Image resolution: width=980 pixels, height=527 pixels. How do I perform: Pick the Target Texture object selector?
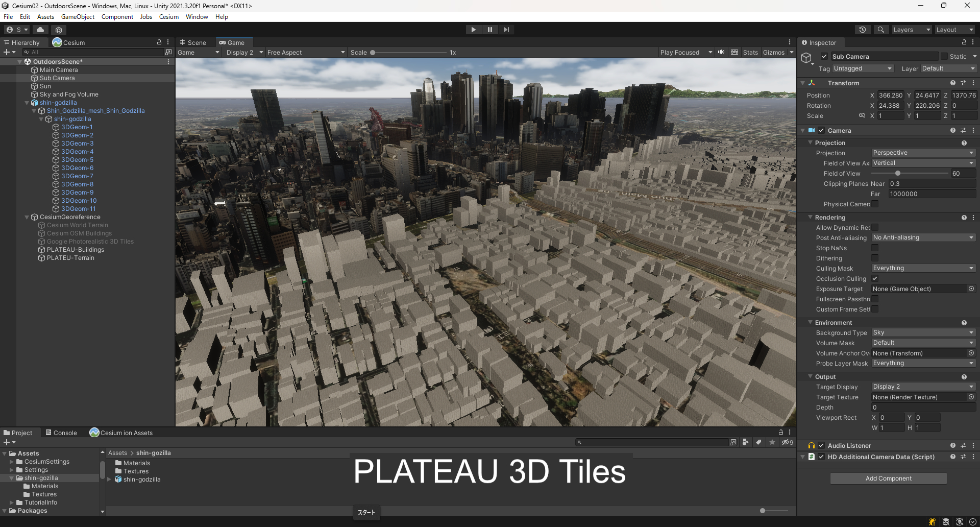[x=971, y=397]
